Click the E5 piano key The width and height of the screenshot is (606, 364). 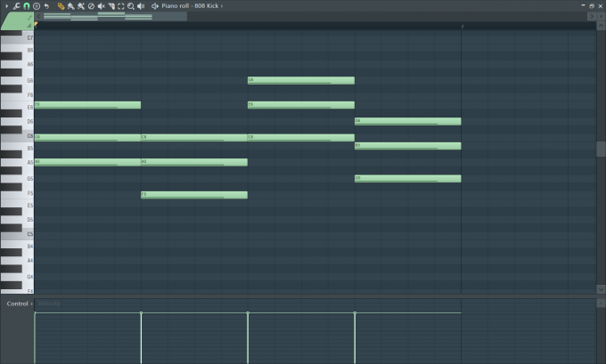17,205
